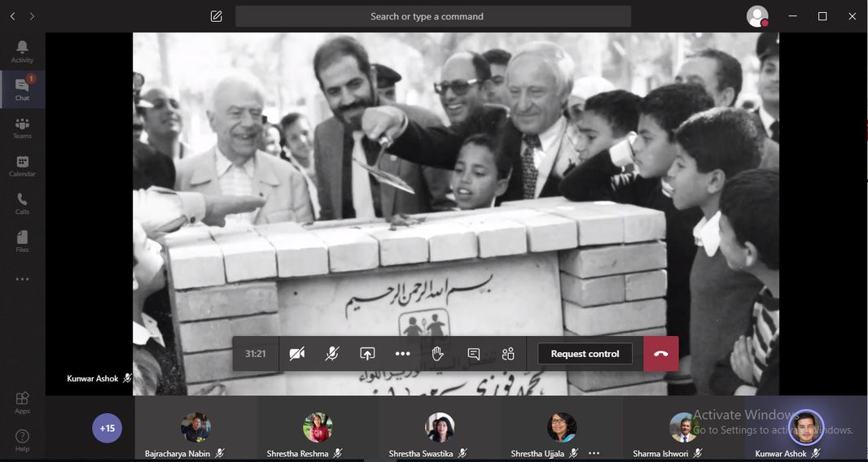868x462 pixels.
Task: Open the Calls section
Action: click(22, 203)
